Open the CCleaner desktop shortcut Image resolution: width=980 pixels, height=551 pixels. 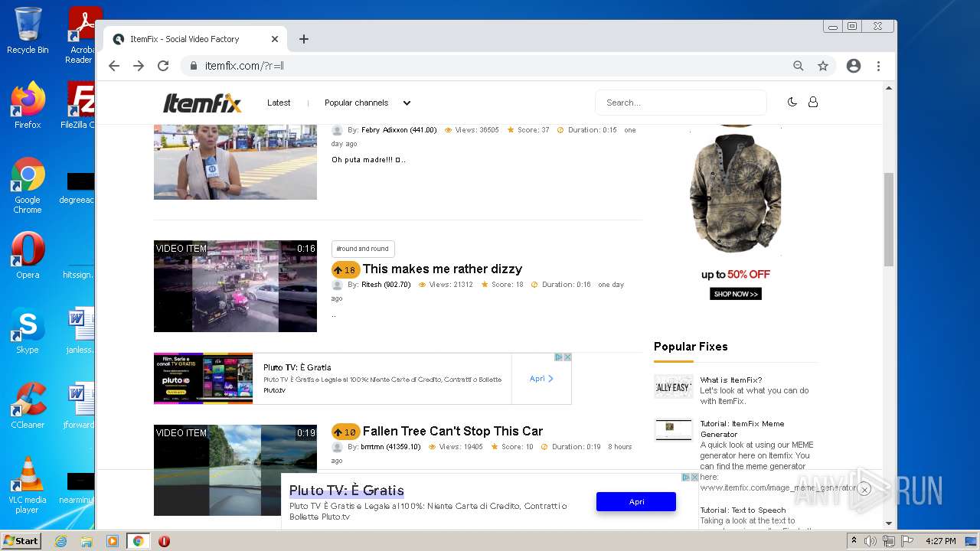pyautogui.click(x=28, y=406)
